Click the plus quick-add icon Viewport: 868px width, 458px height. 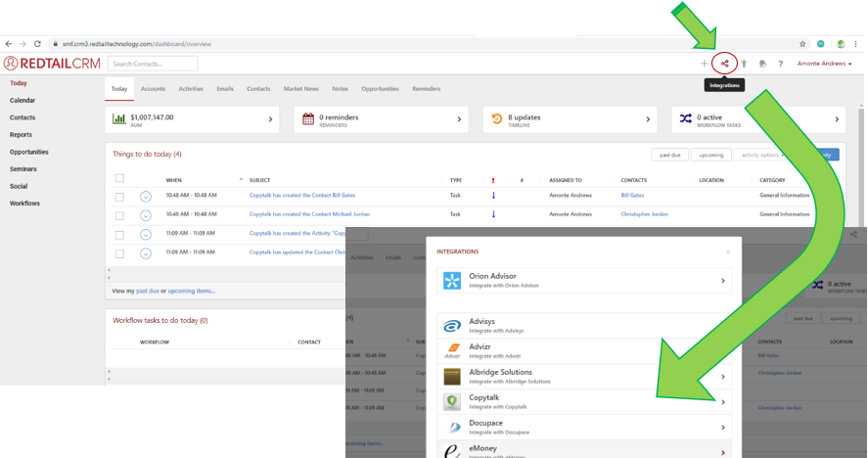(705, 64)
